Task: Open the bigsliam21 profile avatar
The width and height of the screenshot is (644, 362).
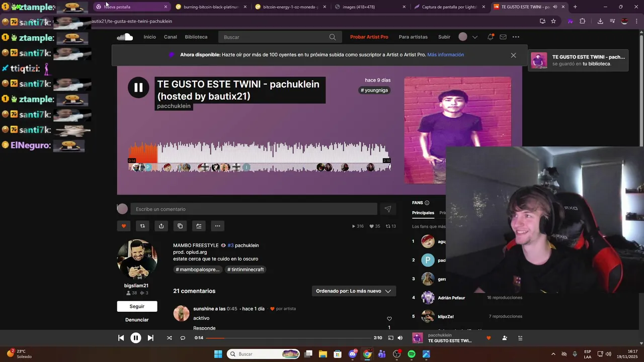Action: [137, 259]
